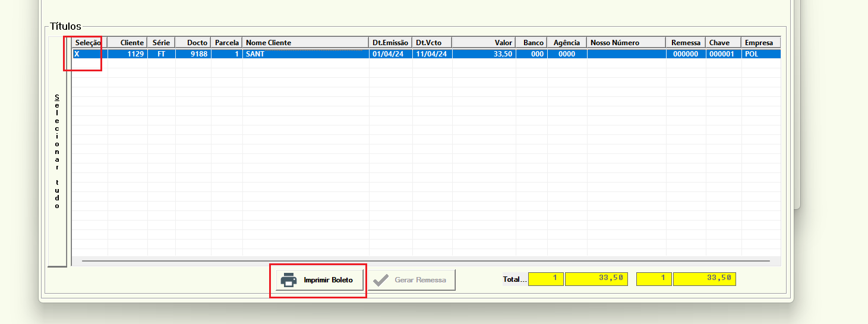This screenshot has height=324, width=868.
Task: Click the Agência column header
Action: pyautogui.click(x=567, y=43)
